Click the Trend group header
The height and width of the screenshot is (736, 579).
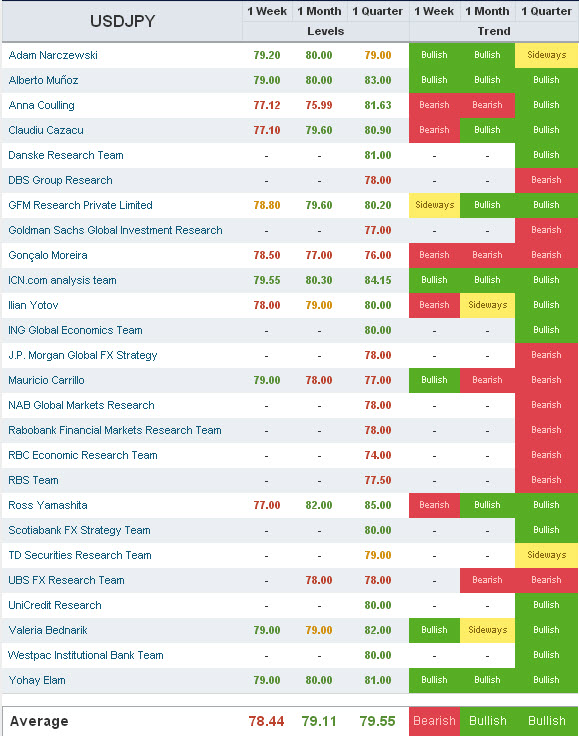(x=494, y=31)
